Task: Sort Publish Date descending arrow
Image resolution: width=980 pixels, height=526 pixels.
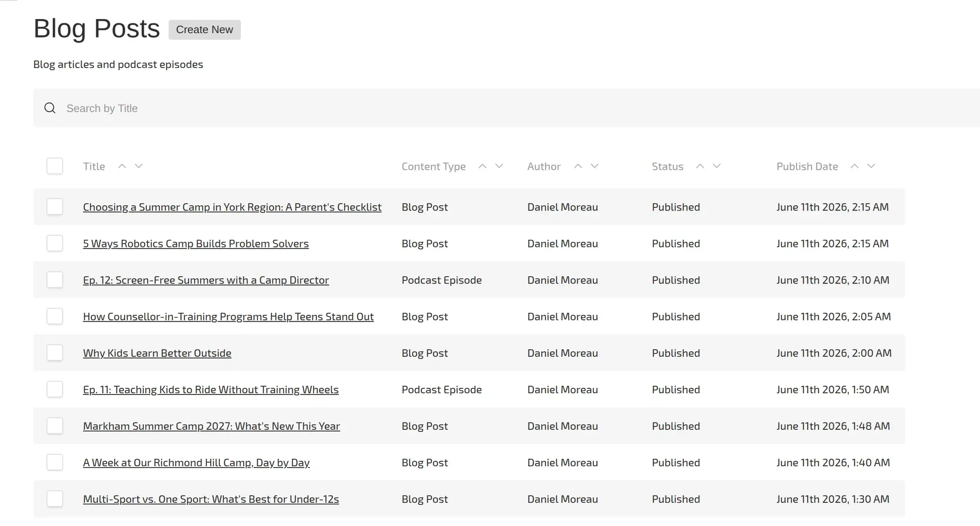Action: [871, 166]
